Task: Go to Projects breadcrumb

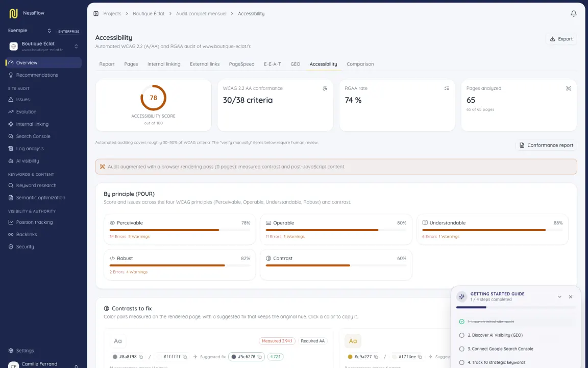Action: pyautogui.click(x=112, y=13)
